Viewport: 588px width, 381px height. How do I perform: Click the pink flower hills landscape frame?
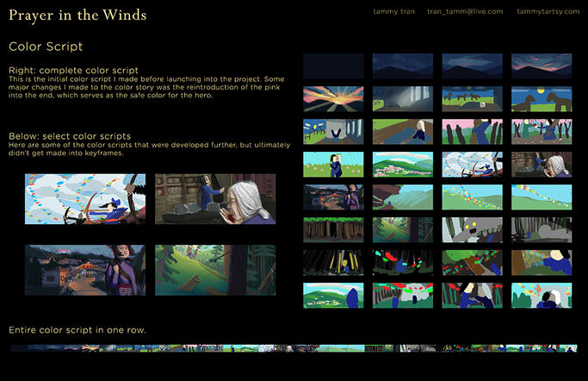(403, 164)
